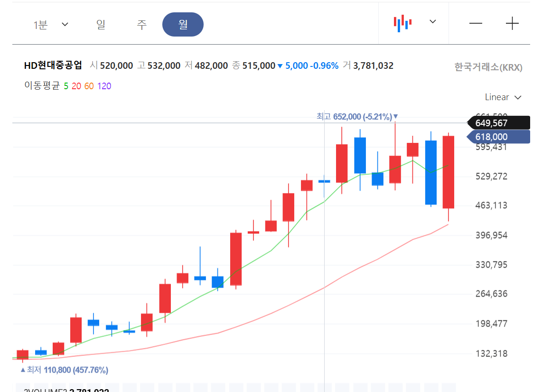Click the 529,272 price axis label
The height and width of the screenshot is (392, 533).
(x=491, y=176)
